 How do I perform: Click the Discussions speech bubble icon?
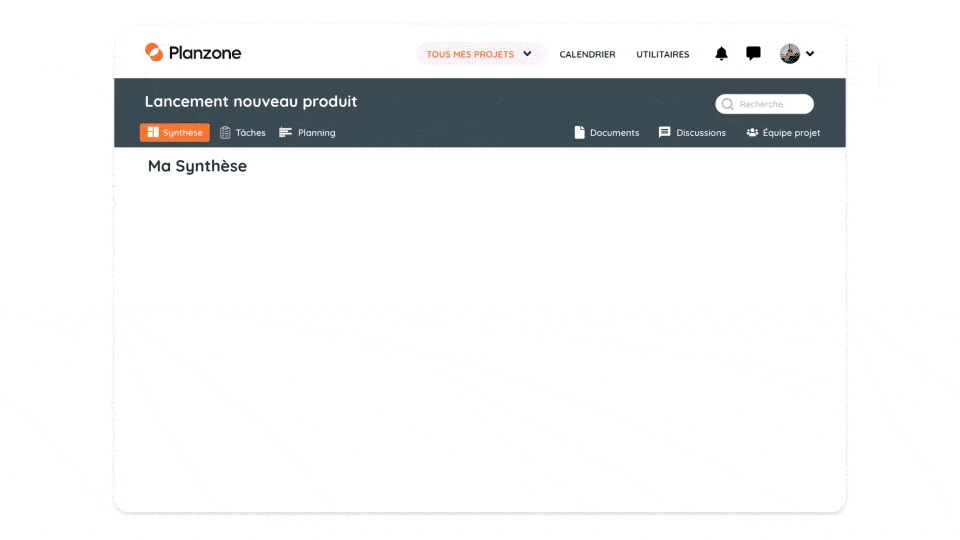(664, 132)
